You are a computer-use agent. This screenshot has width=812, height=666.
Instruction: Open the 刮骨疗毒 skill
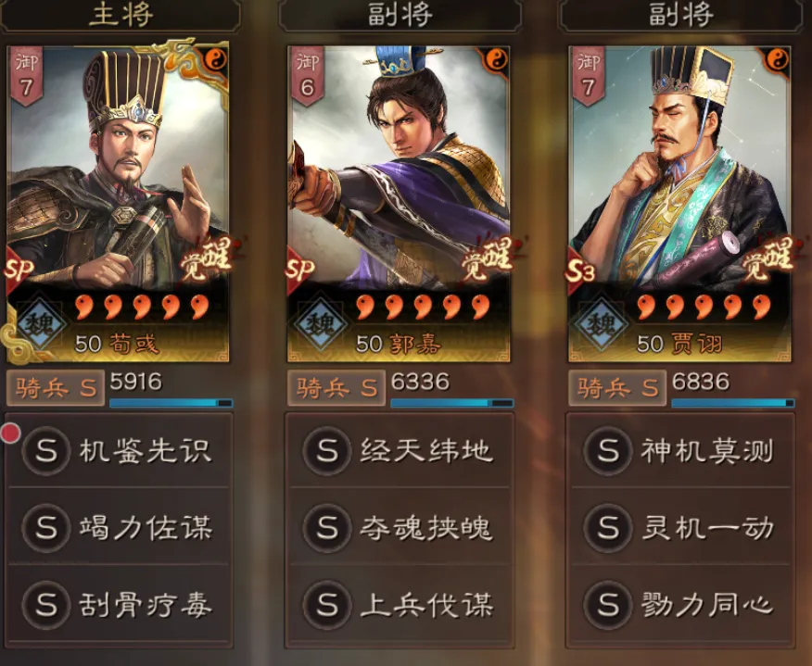(119, 604)
